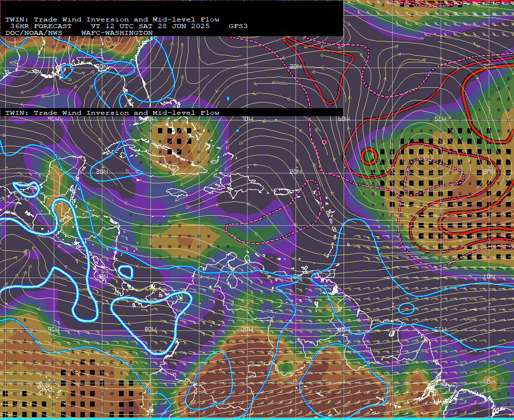Image resolution: width=514 pixels, height=420 pixels.
Task: Click the 'WAFC-WASHINGTON' text
Action: 117,33
